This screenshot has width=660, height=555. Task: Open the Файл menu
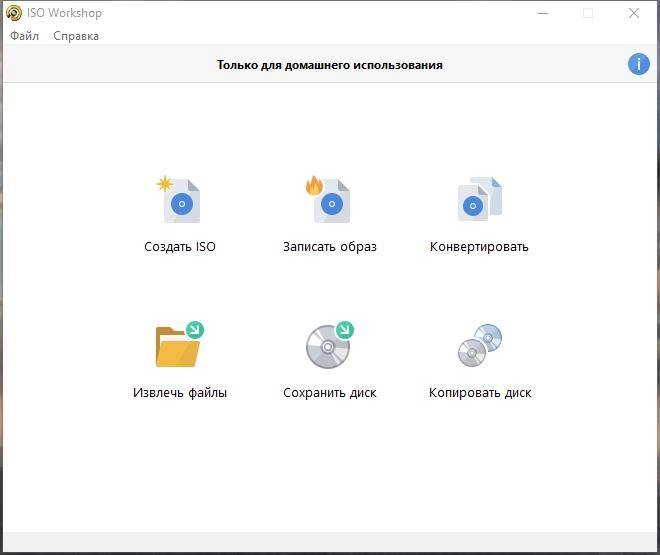[x=24, y=36]
